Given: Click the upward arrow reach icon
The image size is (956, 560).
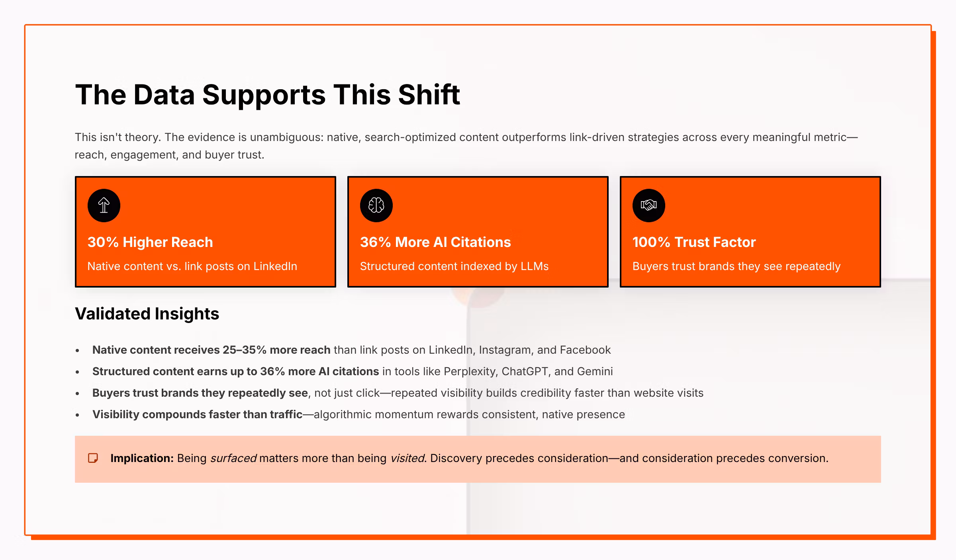Looking at the screenshot, I should click(104, 205).
